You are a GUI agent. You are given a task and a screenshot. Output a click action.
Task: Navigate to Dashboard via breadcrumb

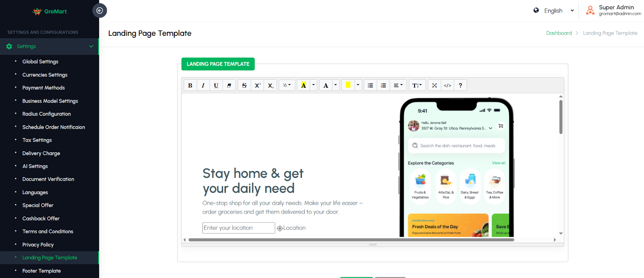559,33
